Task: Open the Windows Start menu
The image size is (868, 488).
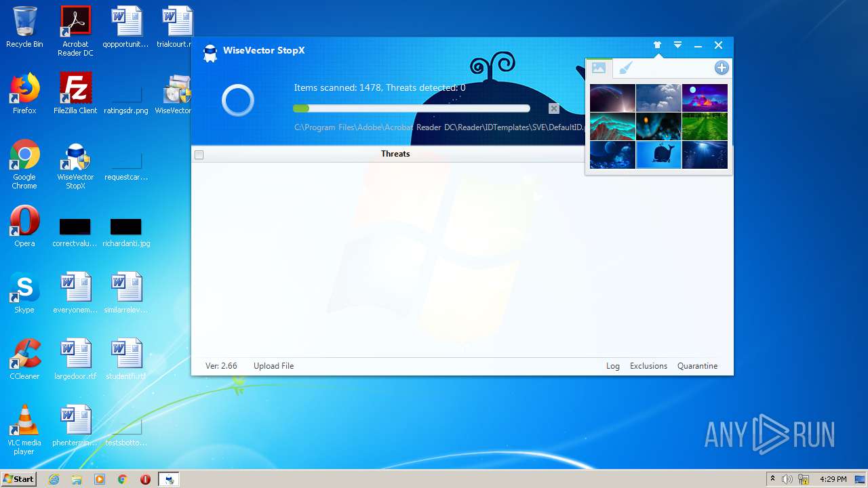Action: (x=18, y=479)
